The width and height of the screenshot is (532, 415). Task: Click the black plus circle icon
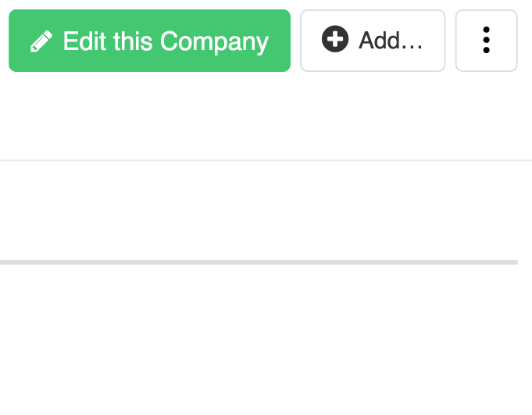click(335, 38)
